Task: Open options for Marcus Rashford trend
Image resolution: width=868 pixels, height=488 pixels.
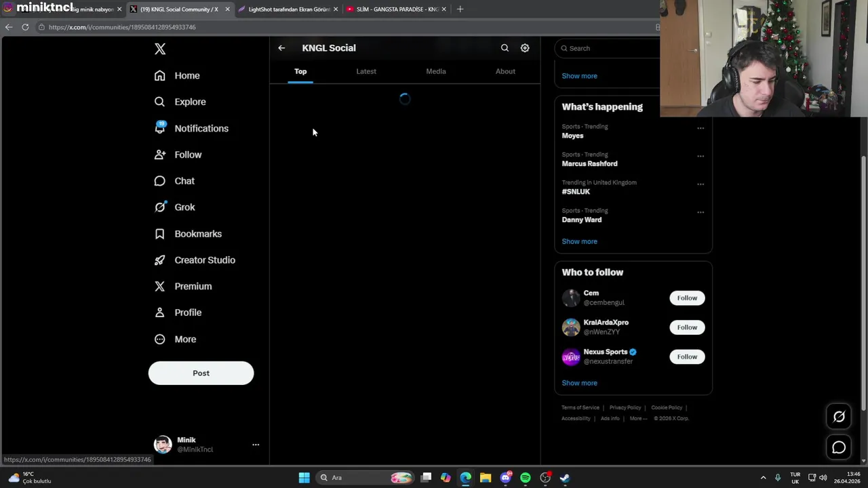Action: 701,156
